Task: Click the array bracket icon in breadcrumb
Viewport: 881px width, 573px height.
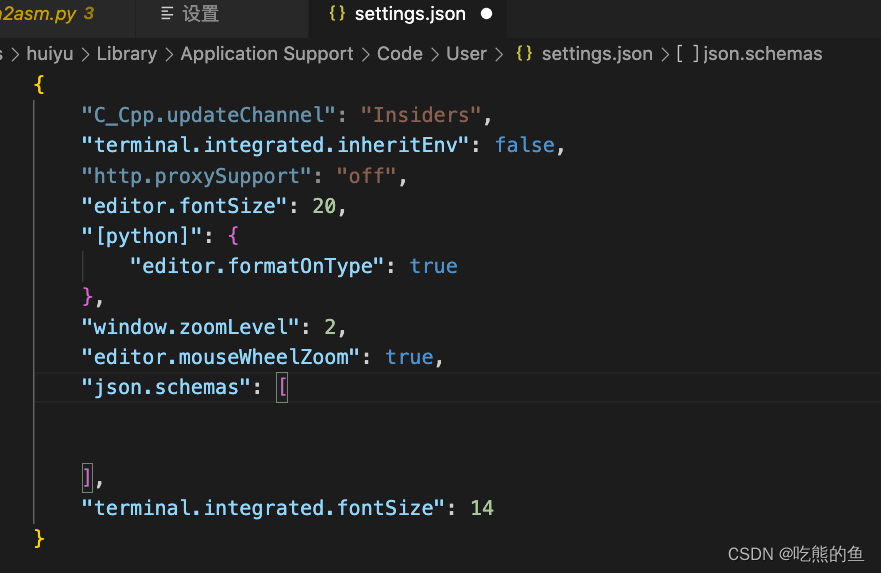Action: coord(687,53)
